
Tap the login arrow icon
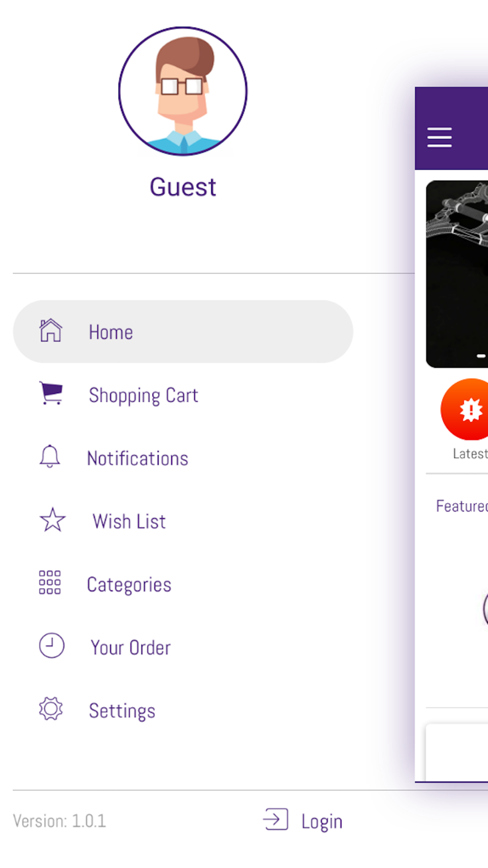coord(276,819)
